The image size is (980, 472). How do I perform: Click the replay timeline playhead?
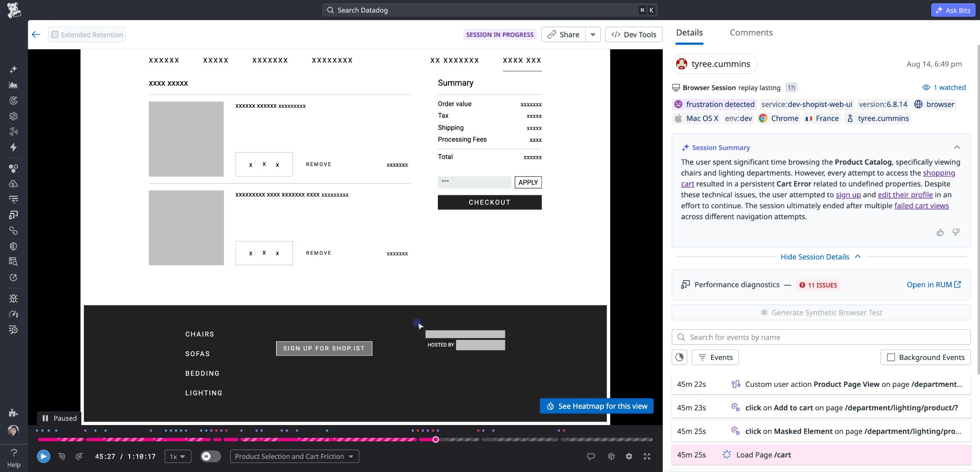pyautogui.click(x=435, y=439)
